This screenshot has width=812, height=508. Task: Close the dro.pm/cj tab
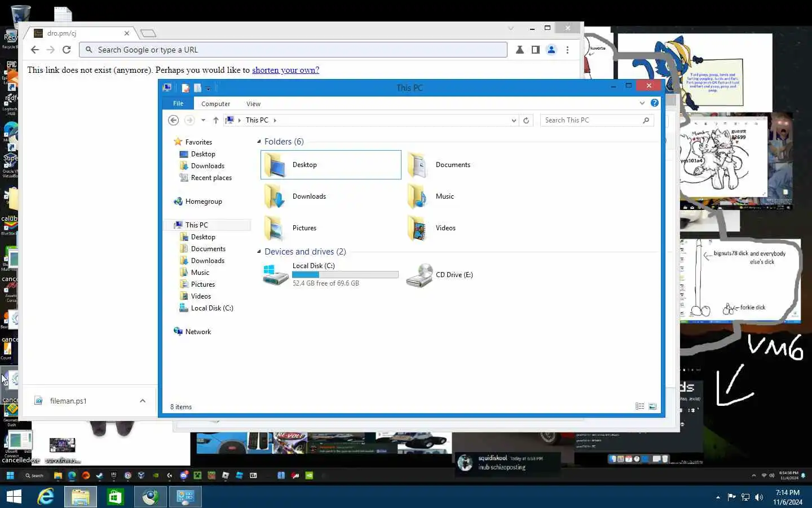(x=127, y=33)
